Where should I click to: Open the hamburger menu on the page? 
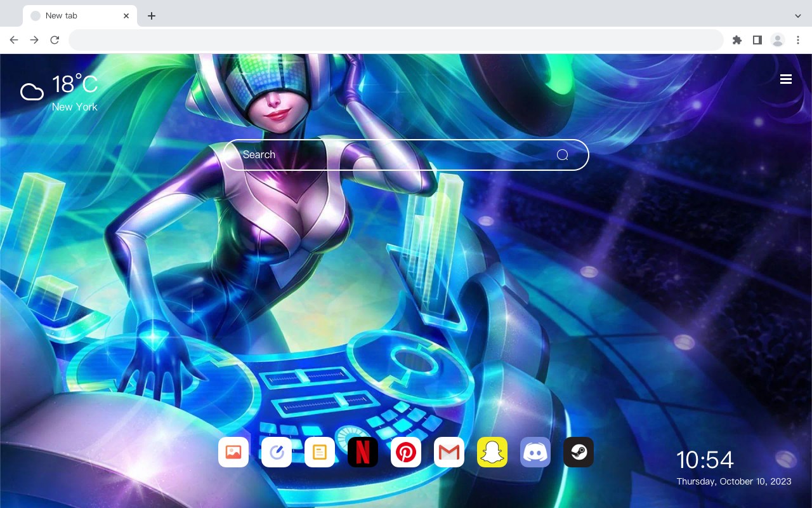786,79
